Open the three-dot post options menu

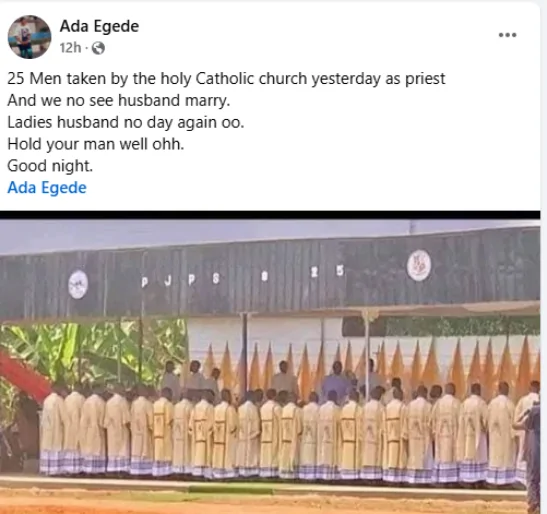coord(507,35)
